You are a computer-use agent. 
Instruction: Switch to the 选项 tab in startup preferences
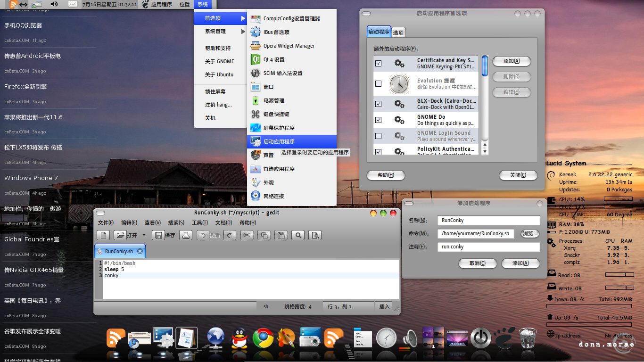398,33
